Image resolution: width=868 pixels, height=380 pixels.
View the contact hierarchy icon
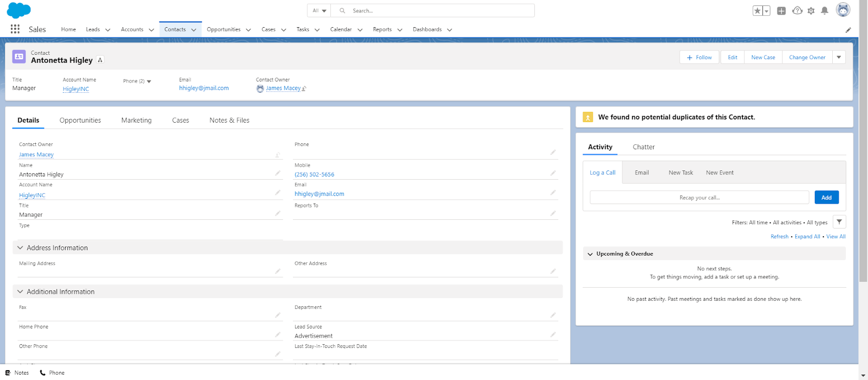pyautogui.click(x=100, y=60)
